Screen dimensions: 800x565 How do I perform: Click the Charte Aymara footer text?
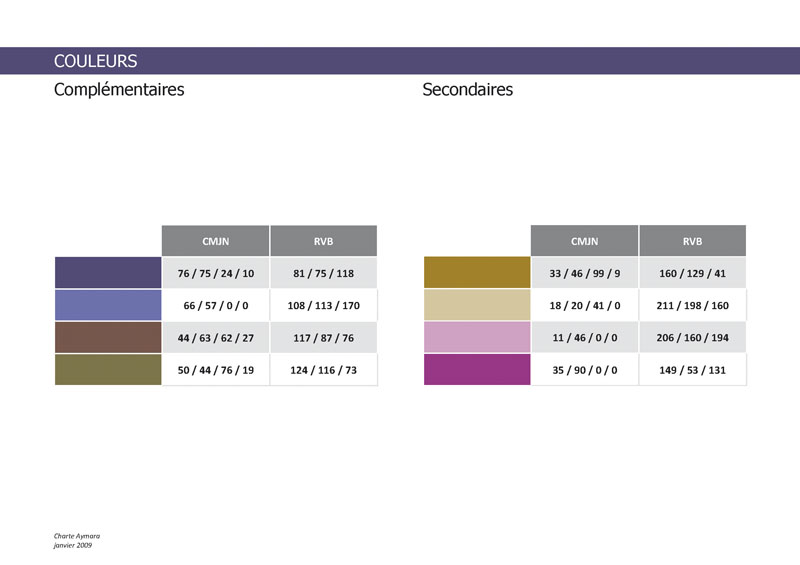tap(77, 536)
